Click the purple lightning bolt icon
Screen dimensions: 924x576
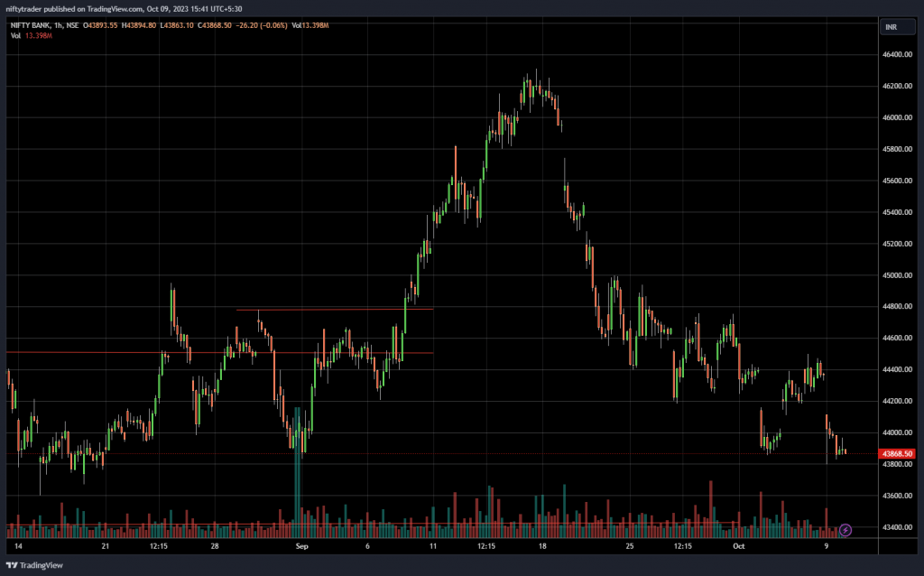pos(845,530)
